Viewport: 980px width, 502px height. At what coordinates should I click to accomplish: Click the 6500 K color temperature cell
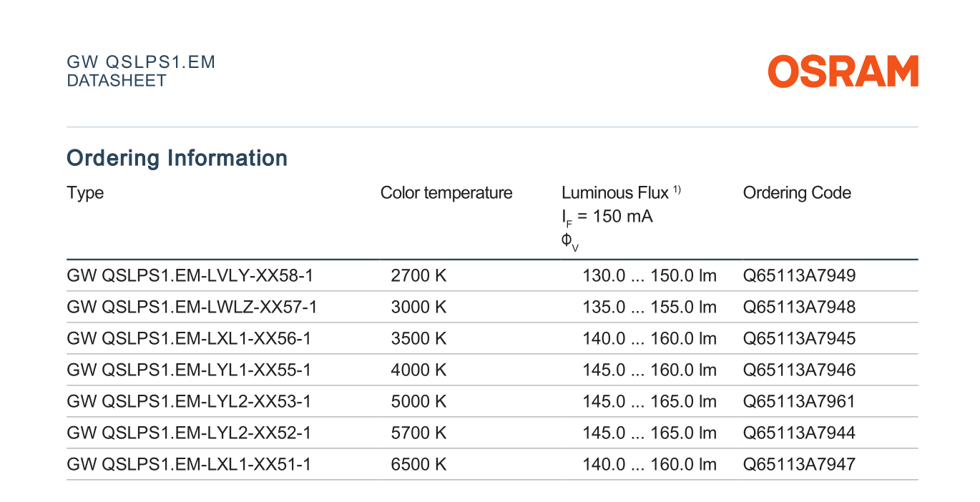pyautogui.click(x=418, y=465)
